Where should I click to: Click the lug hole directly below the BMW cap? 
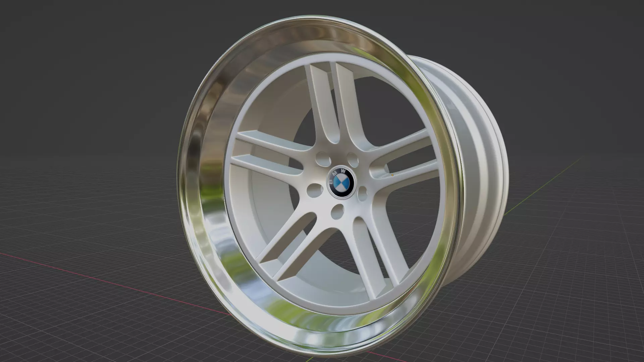337,212
